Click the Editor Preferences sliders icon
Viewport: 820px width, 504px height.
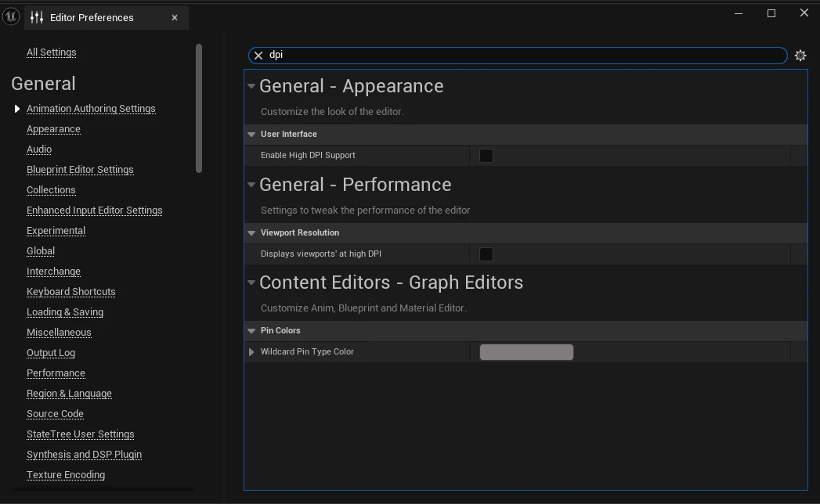tap(37, 17)
